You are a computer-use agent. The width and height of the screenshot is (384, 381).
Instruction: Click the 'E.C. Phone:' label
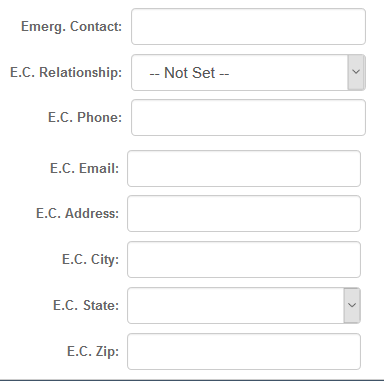[85, 117]
